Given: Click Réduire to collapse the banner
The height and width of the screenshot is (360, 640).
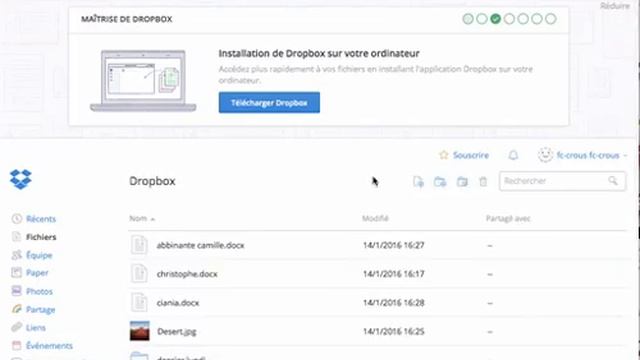Looking at the screenshot, I should point(615,6).
